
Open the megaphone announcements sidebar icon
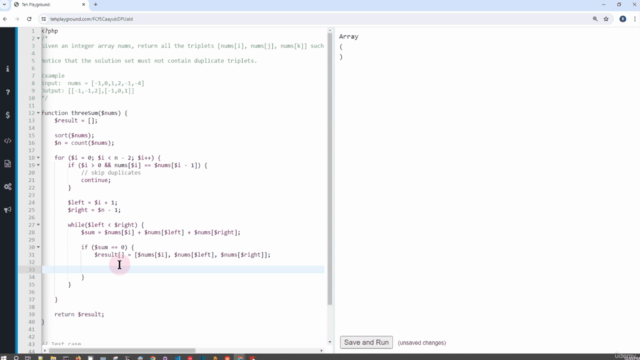[8, 210]
